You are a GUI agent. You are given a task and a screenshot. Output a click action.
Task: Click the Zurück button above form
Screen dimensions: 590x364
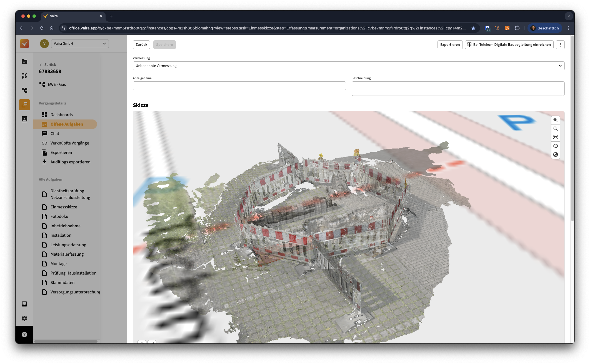141,45
